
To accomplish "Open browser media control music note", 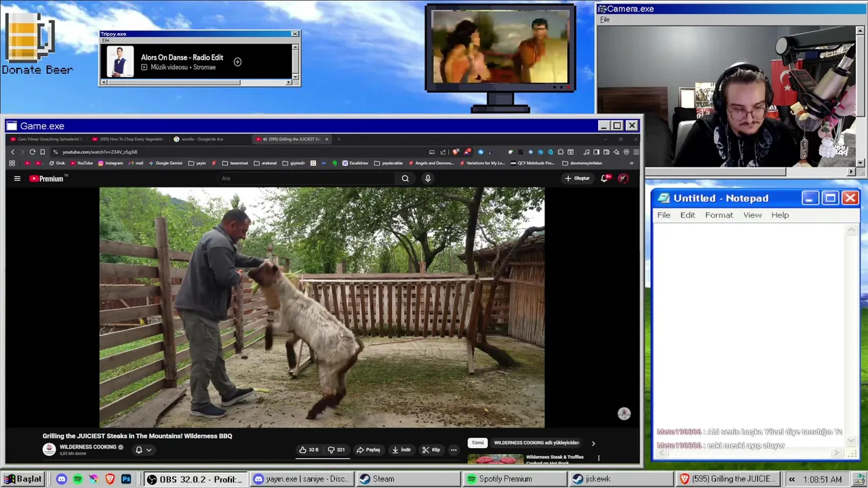I will 587,152.
